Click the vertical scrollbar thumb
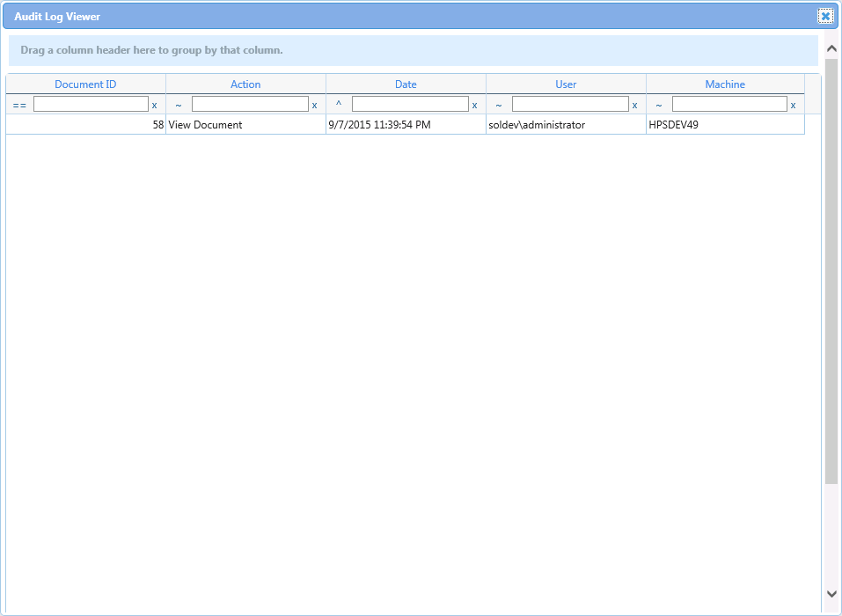Viewport: 842px width, 616px height. tap(831, 271)
